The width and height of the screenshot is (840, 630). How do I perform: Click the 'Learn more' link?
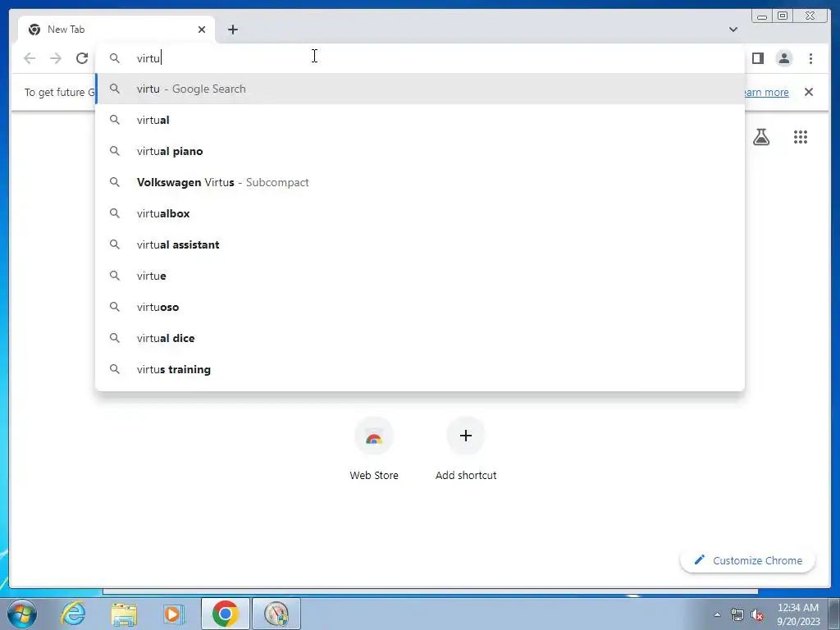pos(767,92)
